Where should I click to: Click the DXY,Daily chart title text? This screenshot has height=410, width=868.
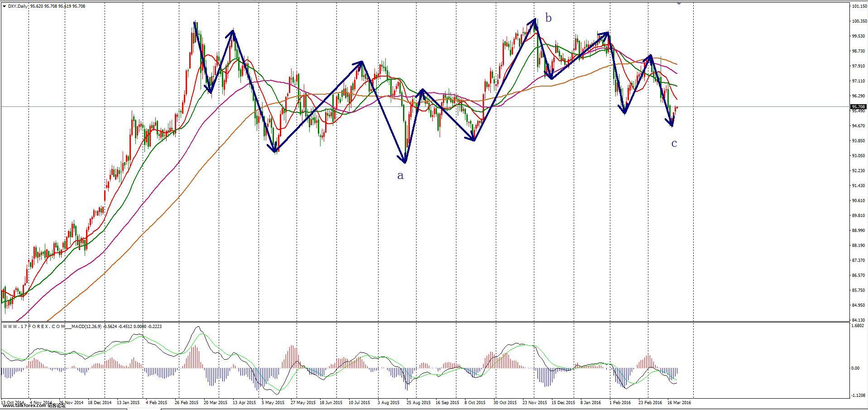[x=18, y=6]
